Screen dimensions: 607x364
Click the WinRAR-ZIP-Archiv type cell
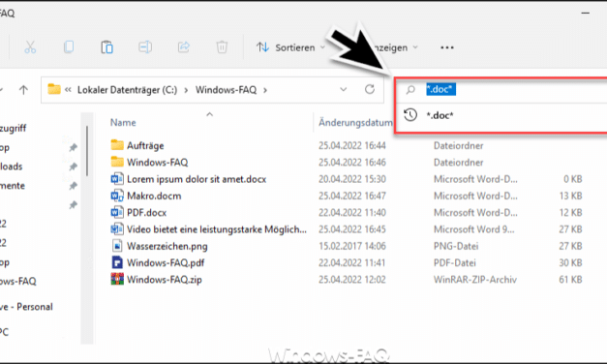475,280
